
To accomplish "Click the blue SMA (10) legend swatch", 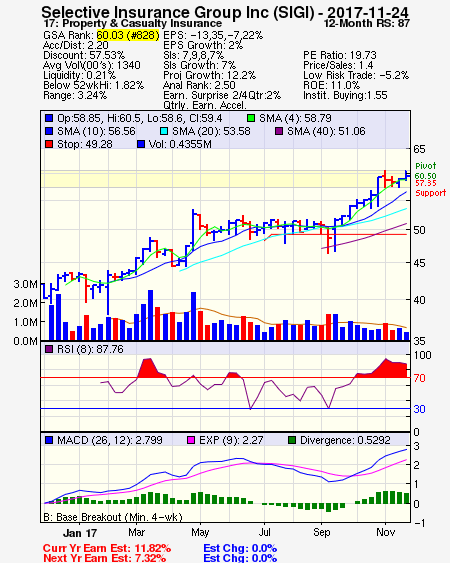I will click(49, 131).
